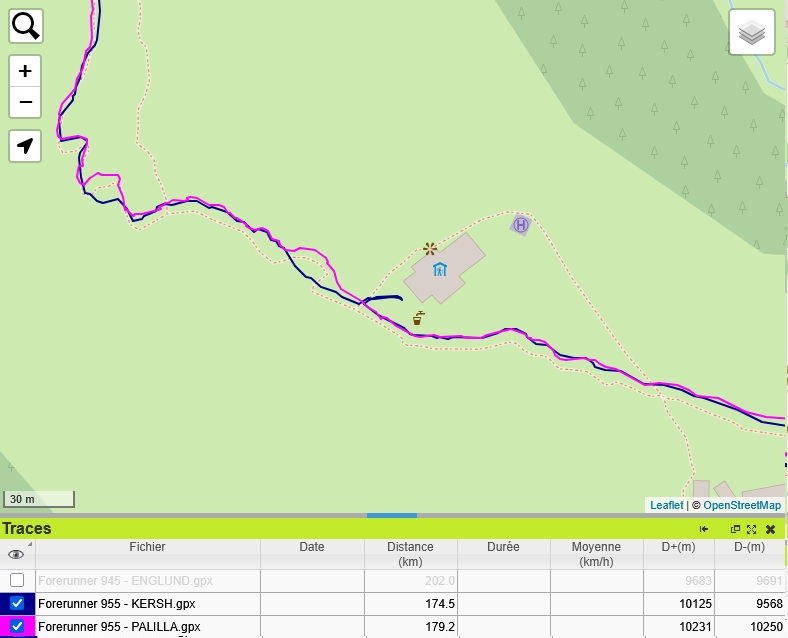Open the OpenStreetMap attribution link
The width and height of the screenshot is (788, 638).
click(x=742, y=505)
